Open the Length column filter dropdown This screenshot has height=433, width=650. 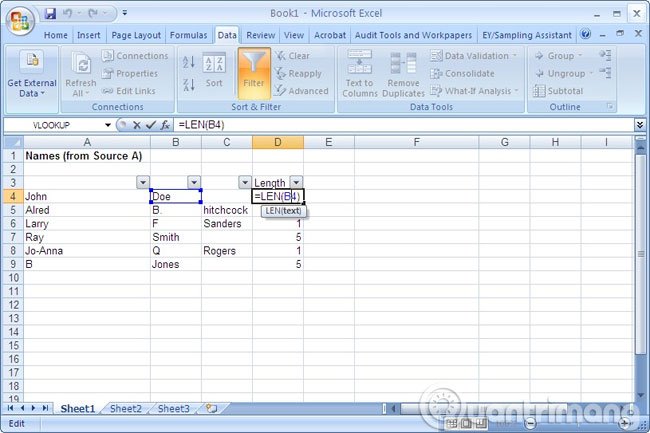click(x=296, y=182)
